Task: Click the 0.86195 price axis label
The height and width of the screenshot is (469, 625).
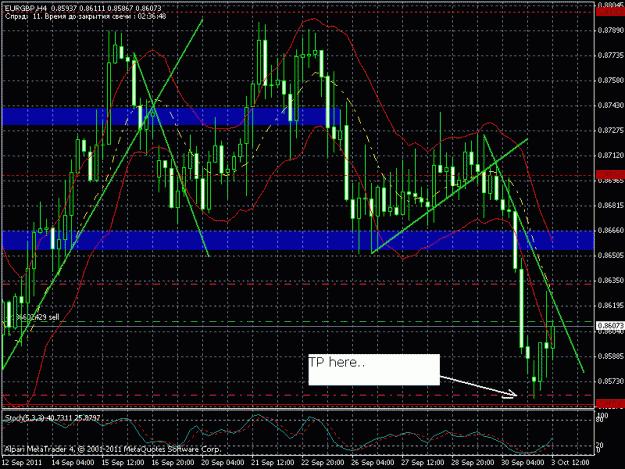Action: [610, 305]
